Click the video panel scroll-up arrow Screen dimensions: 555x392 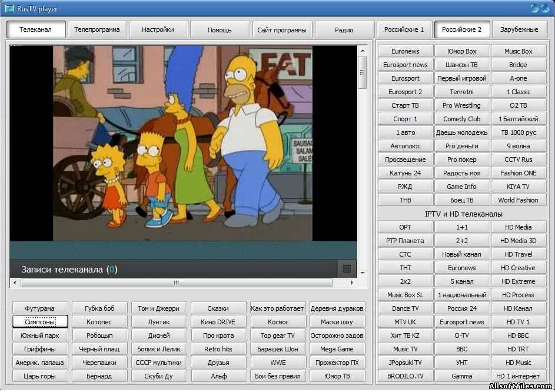[x=363, y=51]
